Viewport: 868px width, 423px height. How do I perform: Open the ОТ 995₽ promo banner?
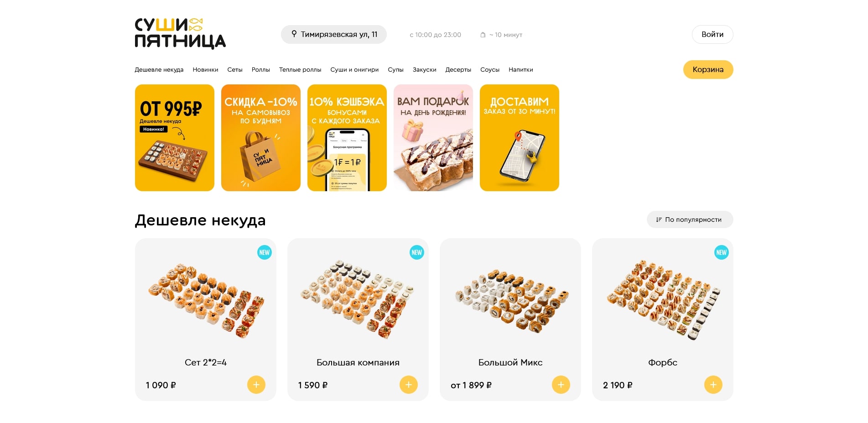[x=175, y=138]
